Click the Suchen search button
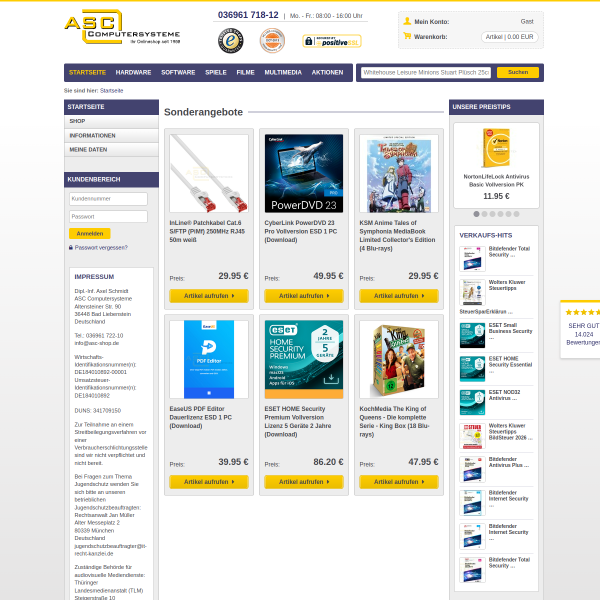The height and width of the screenshot is (600, 600). pyautogui.click(x=518, y=72)
